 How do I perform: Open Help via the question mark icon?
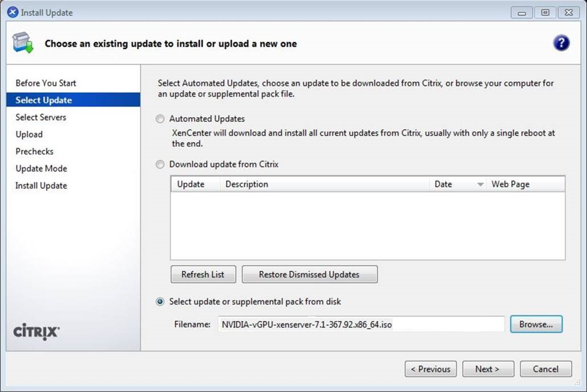(561, 43)
